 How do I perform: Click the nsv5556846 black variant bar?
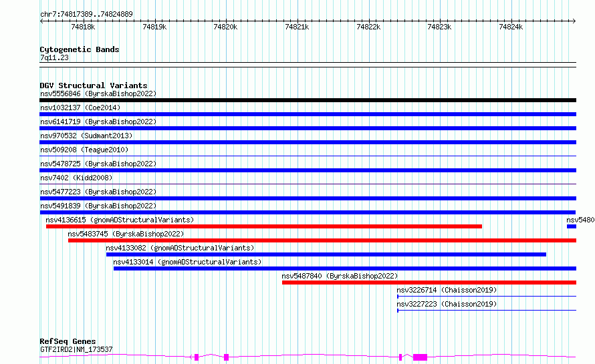308,100
